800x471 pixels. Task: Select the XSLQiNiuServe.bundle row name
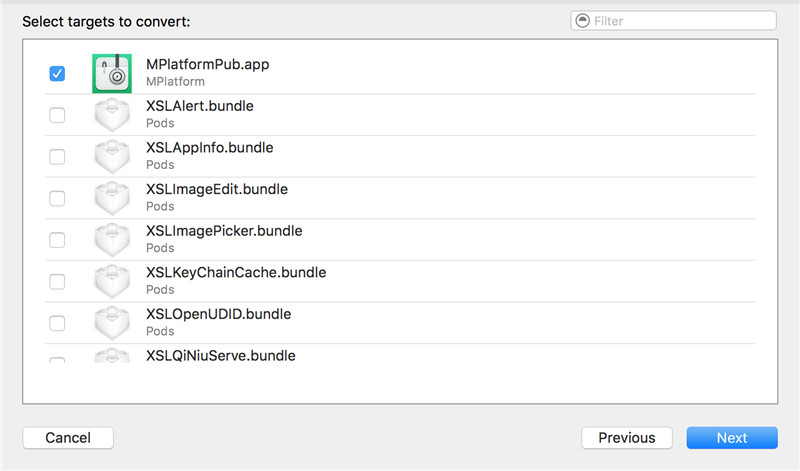coord(221,355)
